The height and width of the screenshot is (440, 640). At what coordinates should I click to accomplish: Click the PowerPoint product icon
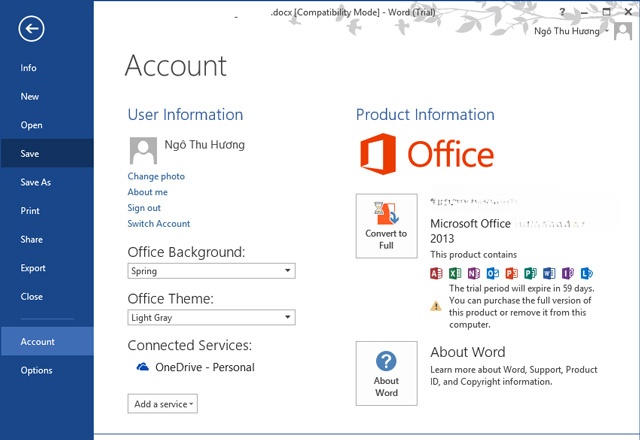[511, 273]
